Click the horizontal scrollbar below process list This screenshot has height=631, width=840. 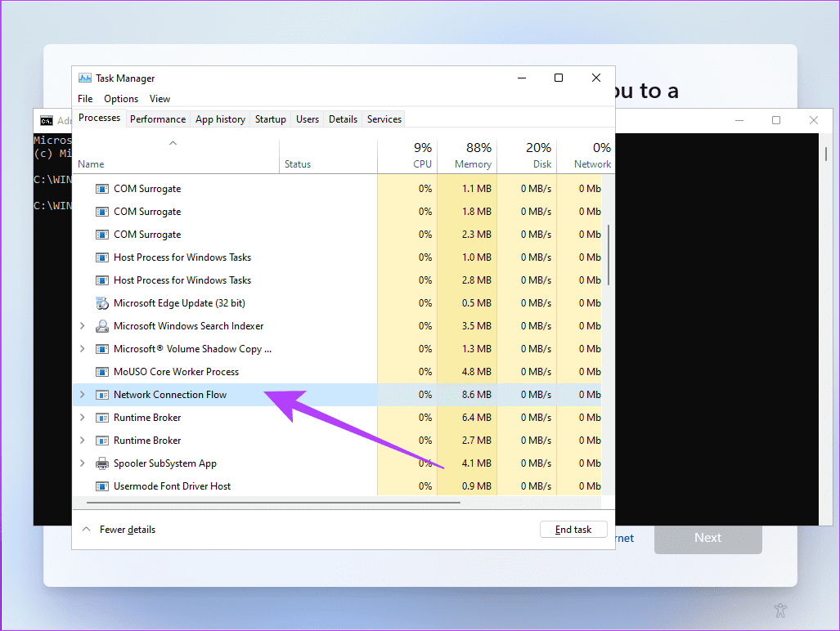tap(270, 502)
